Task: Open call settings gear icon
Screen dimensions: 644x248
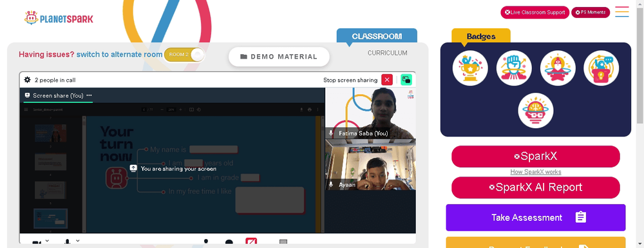Action: coord(28,80)
